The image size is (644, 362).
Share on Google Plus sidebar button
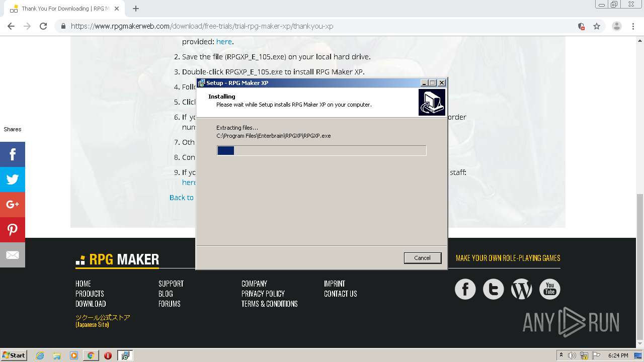(13, 204)
